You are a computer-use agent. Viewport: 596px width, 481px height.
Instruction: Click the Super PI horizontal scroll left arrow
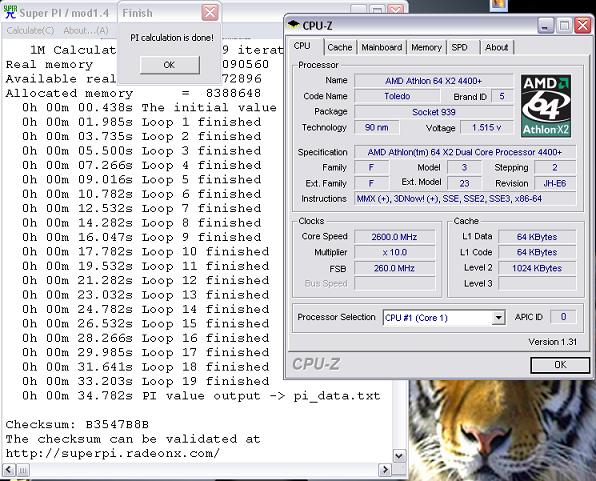point(9,470)
